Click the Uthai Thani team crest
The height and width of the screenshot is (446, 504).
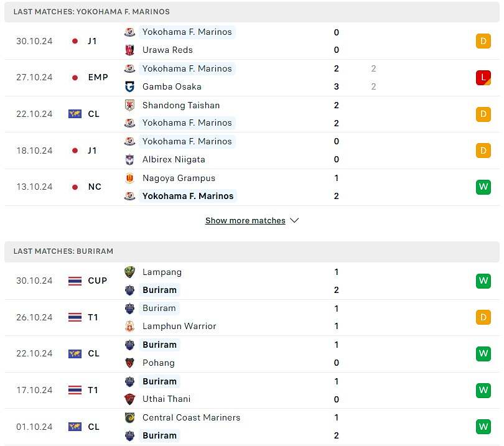tap(129, 399)
